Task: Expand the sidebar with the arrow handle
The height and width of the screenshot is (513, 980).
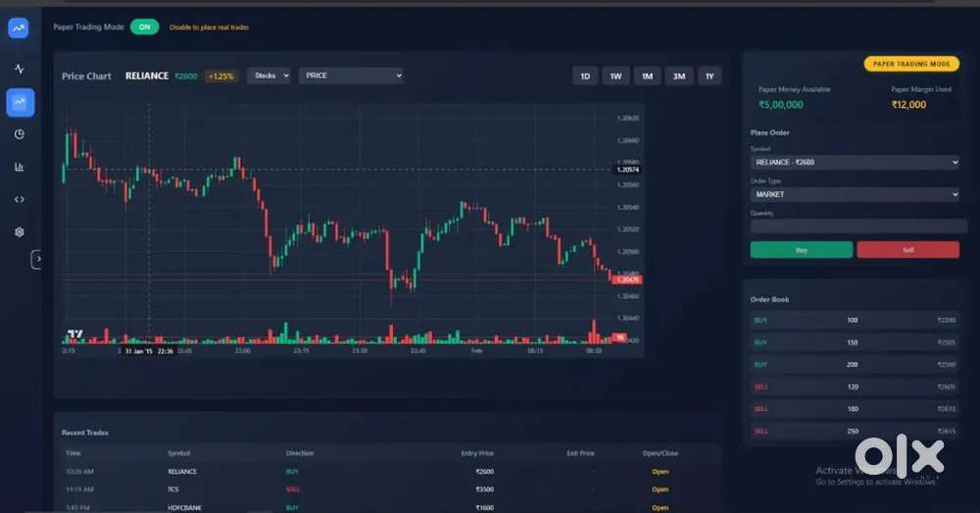Action: [37, 259]
